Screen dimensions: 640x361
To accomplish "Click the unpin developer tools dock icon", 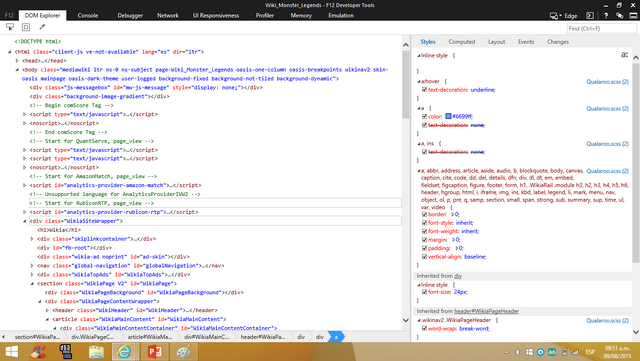I will click(x=633, y=16).
